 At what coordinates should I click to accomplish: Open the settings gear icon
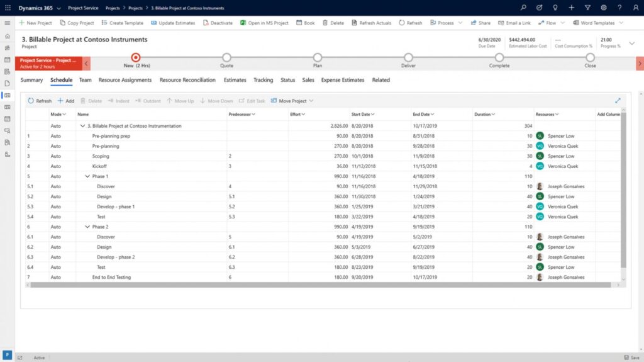(x=603, y=8)
